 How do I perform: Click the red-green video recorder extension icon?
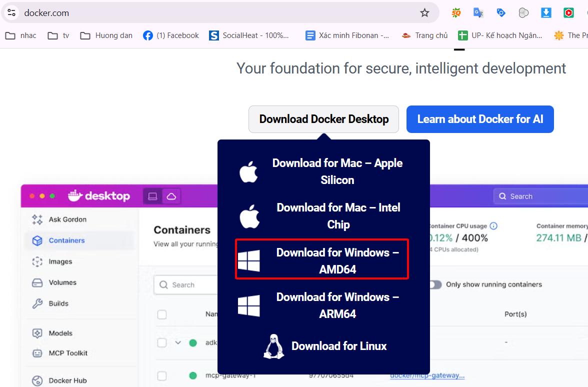tap(568, 13)
